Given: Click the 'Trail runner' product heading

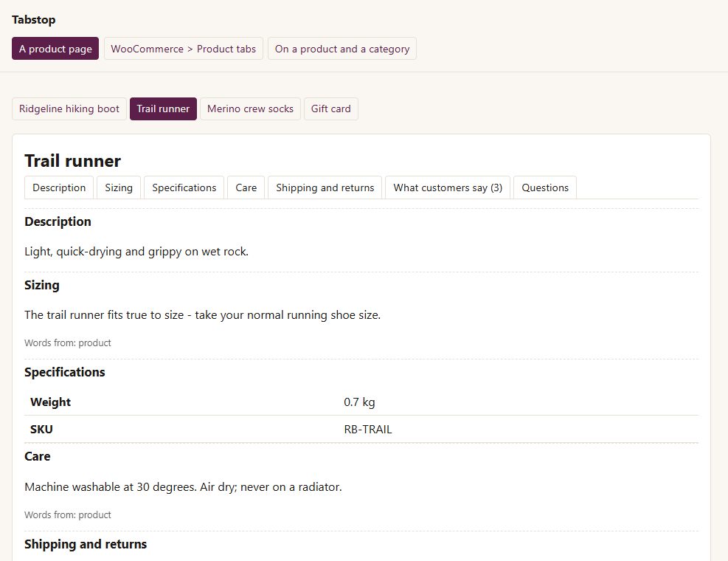Looking at the screenshot, I should point(73,161).
